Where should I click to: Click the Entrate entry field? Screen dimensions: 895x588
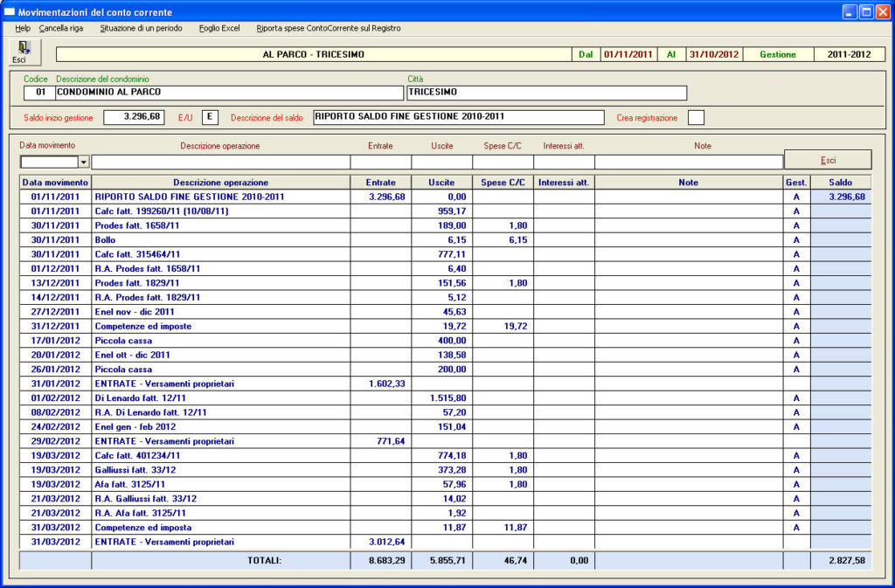[x=380, y=162]
